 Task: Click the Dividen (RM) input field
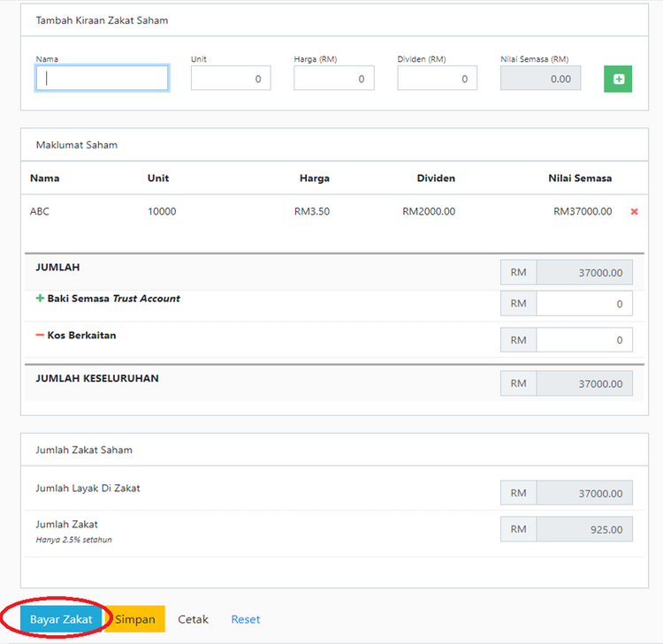(x=438, y=79)
